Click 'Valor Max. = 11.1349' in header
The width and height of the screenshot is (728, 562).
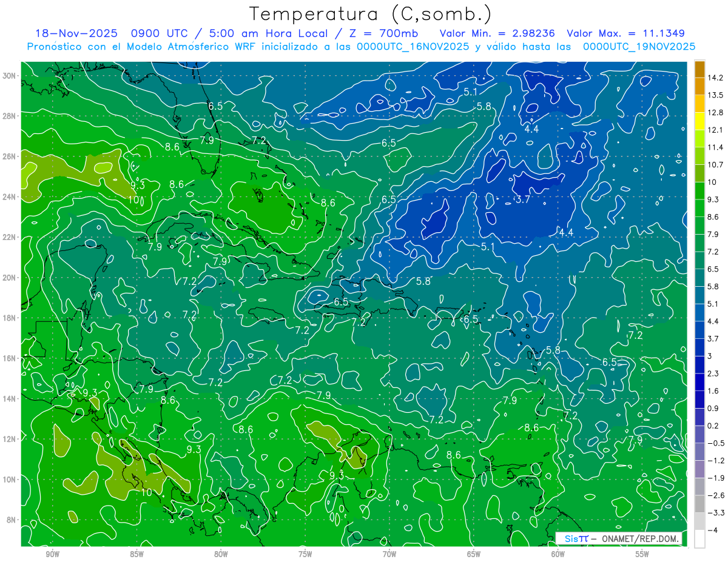click(x=625, y=33)
